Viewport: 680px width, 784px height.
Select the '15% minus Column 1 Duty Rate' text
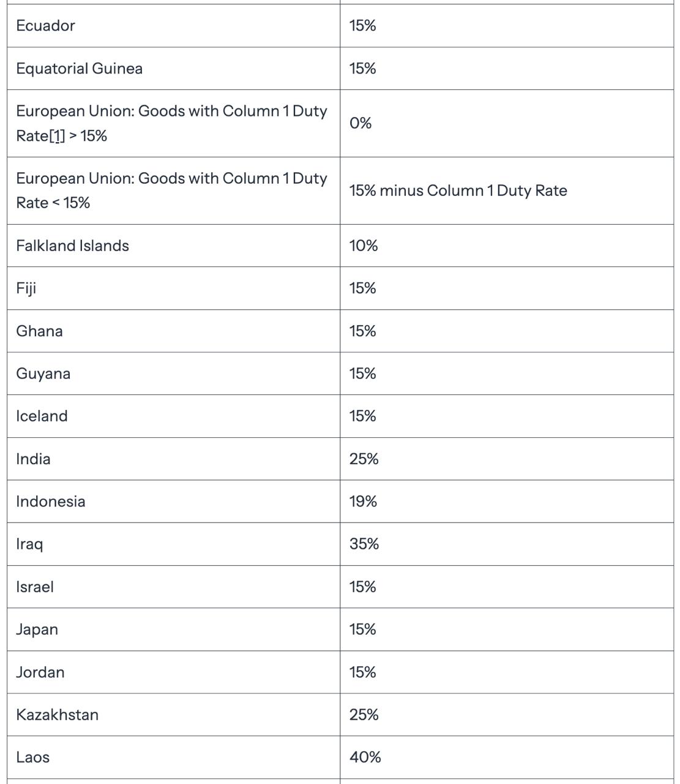click(458, 190)
